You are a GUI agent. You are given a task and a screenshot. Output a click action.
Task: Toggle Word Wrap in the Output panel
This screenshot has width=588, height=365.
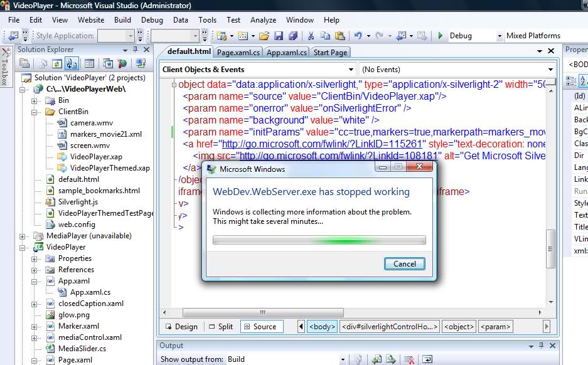[x=427, y=359]
